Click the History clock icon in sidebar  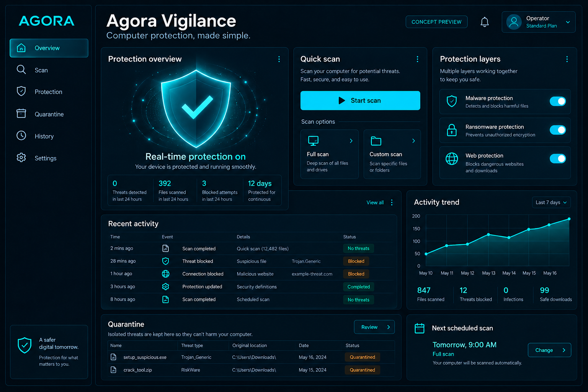pyautogui.click(x=21, y=136)
